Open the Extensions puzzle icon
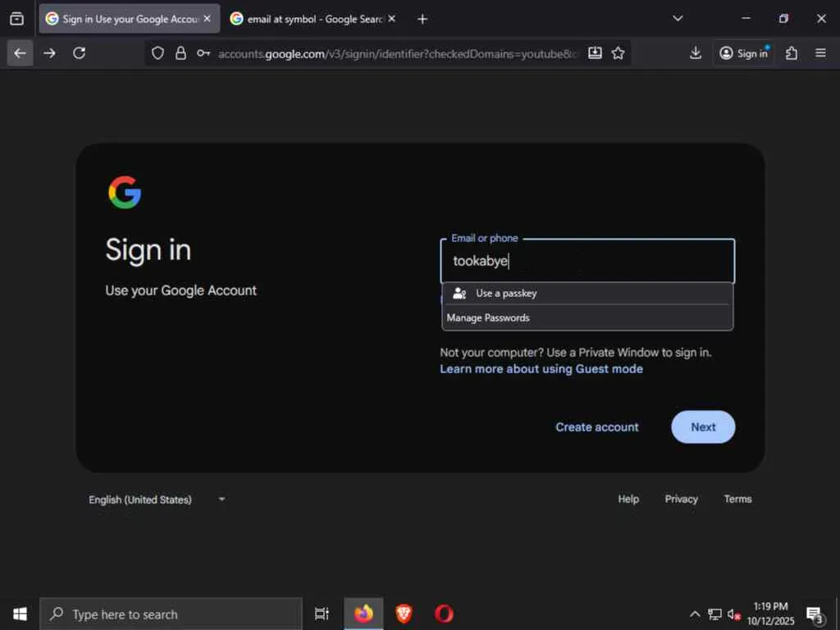 click(792, 53)
